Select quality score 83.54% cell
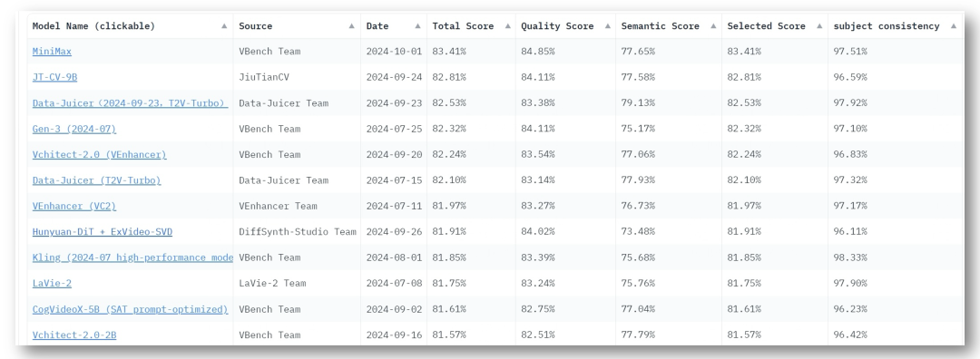980x359 pixels. click(x=565, y=154)
